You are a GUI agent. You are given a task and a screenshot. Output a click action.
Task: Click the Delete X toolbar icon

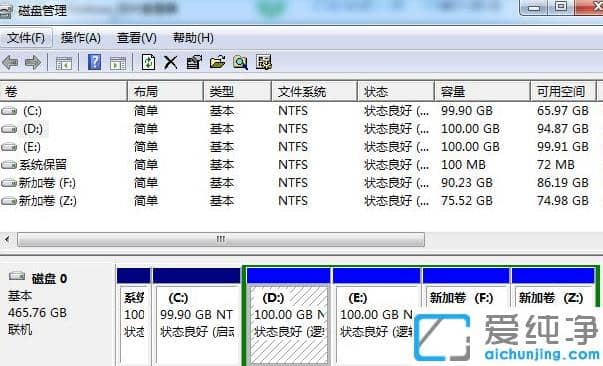(x=170, y=62)
